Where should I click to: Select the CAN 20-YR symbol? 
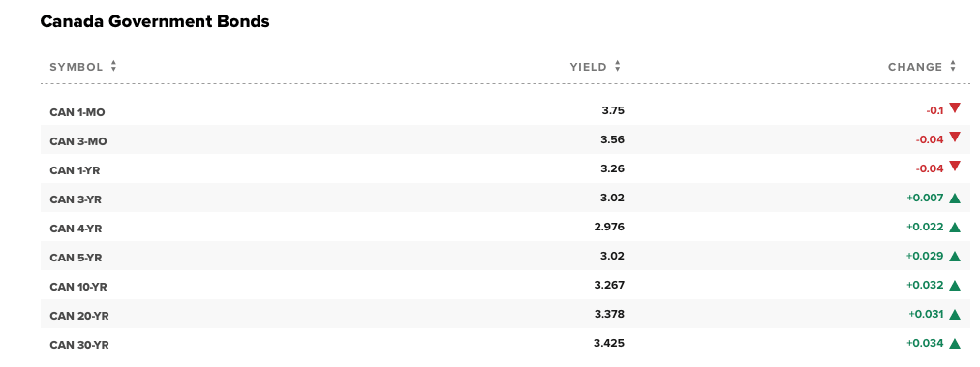(79, 316)
